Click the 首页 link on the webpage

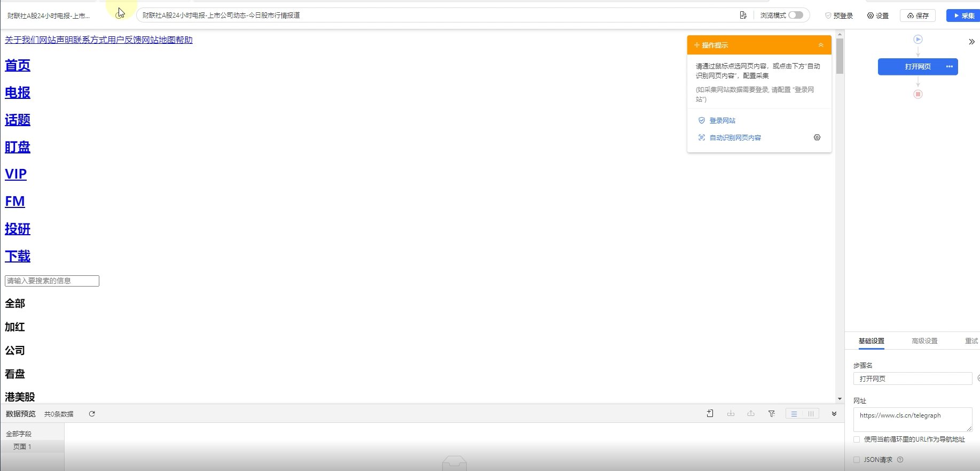pyautogui.click(x=18, y=65)
